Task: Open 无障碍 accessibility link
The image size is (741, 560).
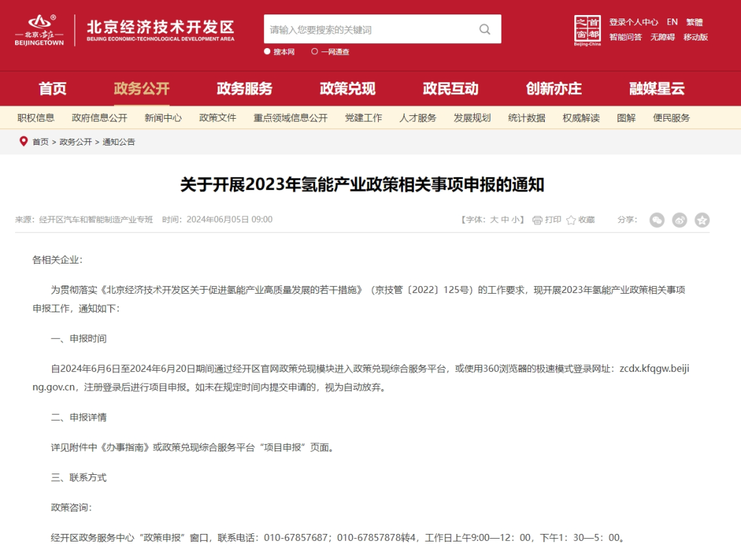Action: [663, 37]
